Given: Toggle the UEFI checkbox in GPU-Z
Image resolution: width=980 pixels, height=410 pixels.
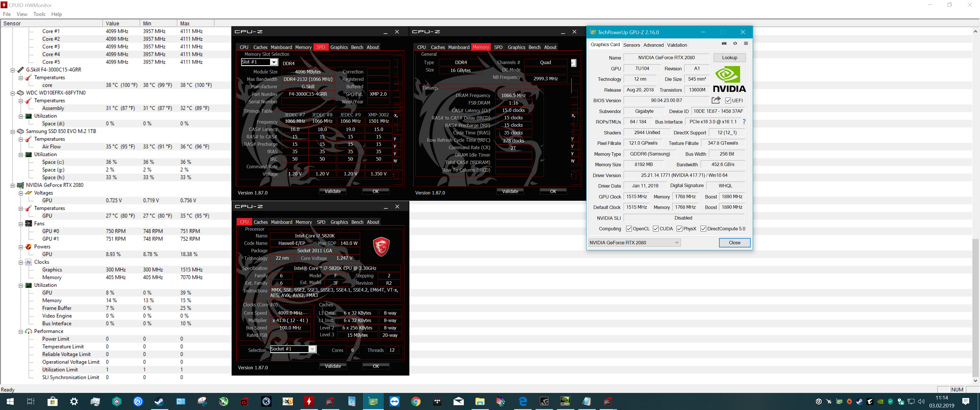Looking at the screenshot, I should tap(728, 101).
